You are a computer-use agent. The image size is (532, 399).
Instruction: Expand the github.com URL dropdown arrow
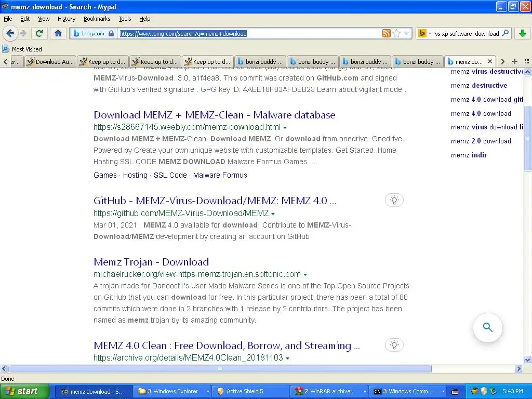(273, 214)
